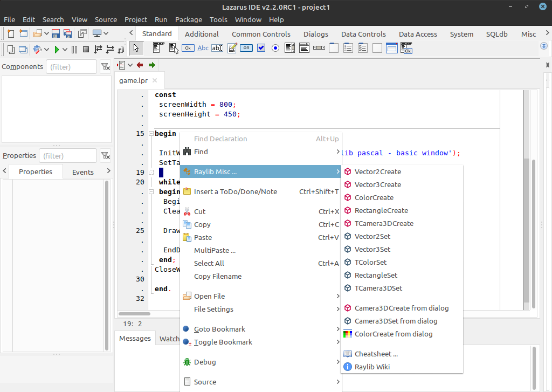Pick the TMemo notepad component icon
This screenshot has width=552, height=392.
coord(232,48)
